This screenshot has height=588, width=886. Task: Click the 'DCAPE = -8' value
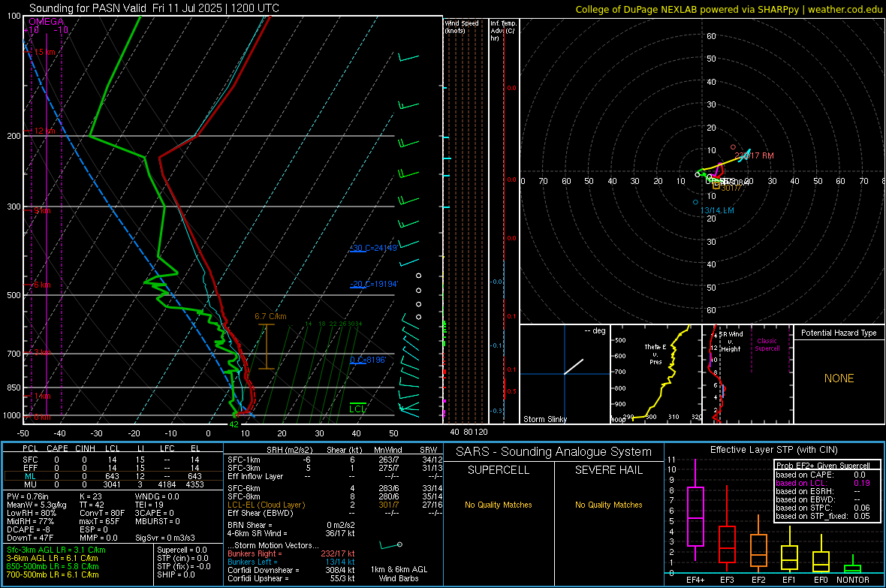(x=29, y=529)
